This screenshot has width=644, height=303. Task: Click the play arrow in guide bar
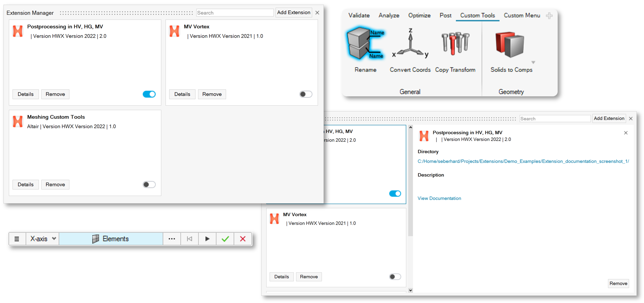coord(207,239)
